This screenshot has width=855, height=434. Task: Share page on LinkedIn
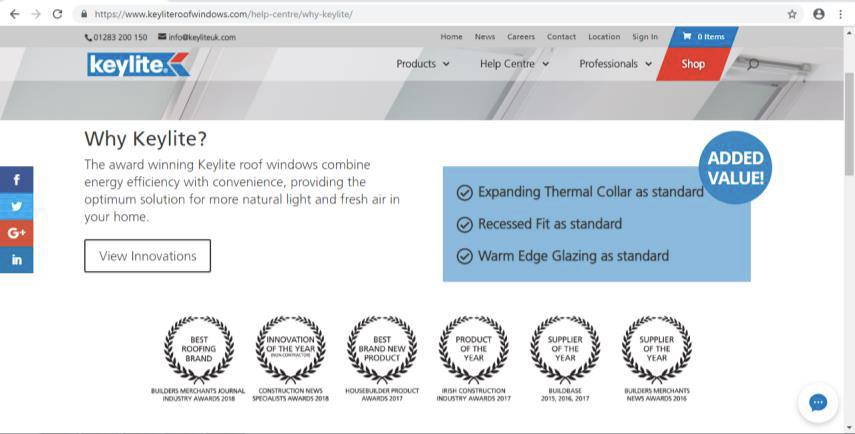click(16, 260)
